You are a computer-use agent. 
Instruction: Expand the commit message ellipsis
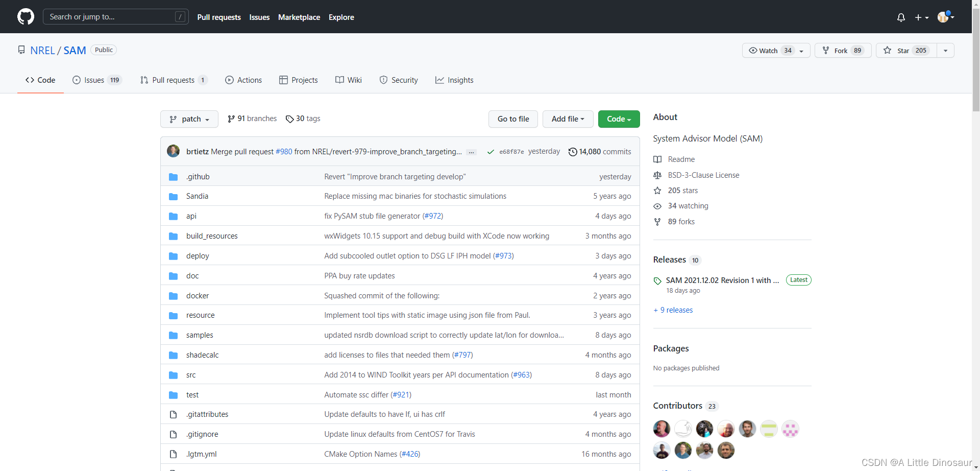point(472,152)
